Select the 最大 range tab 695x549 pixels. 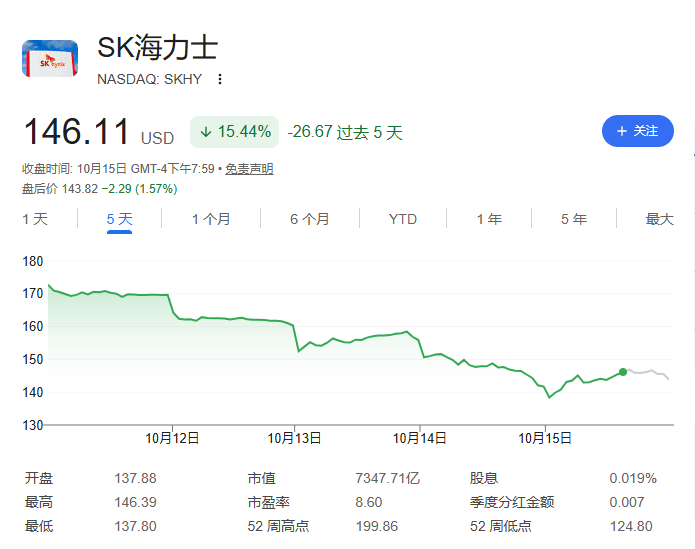tap(660, 219)
